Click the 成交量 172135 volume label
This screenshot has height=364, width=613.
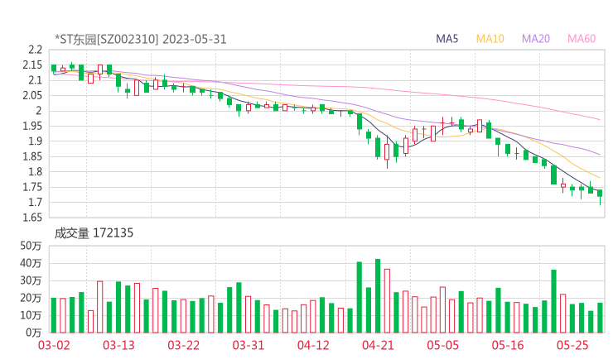(94, 233)
